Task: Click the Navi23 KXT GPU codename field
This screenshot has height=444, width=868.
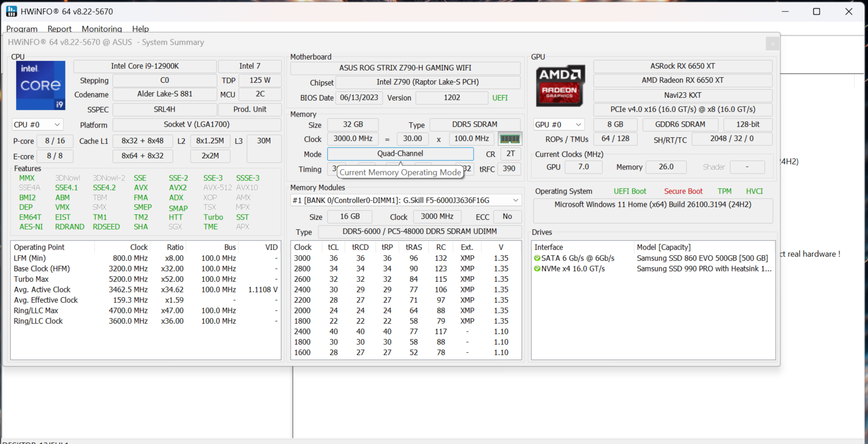Action: [682, 95]
